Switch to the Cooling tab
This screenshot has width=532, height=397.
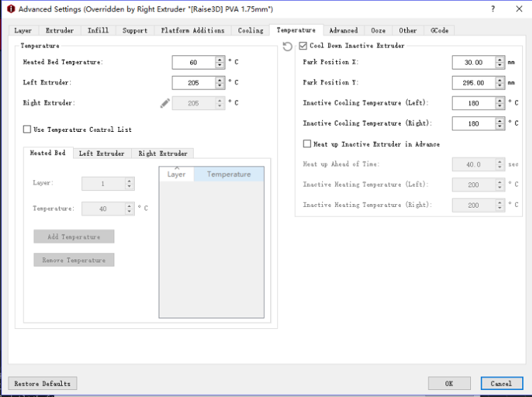250,30
